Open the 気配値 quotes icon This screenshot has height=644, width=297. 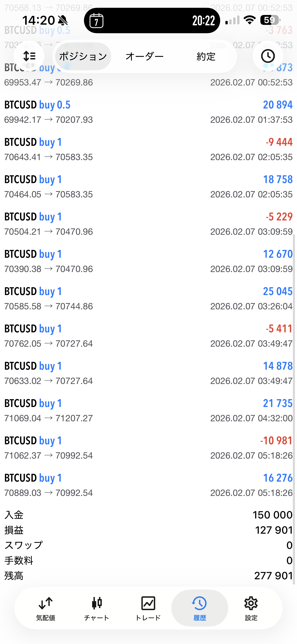(x=46, y=608)
